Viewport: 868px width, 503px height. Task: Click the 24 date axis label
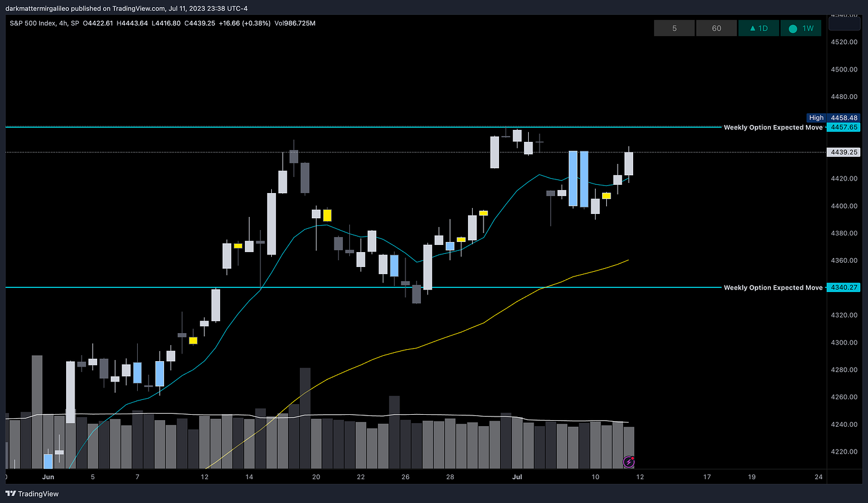[x=819, y=477]
